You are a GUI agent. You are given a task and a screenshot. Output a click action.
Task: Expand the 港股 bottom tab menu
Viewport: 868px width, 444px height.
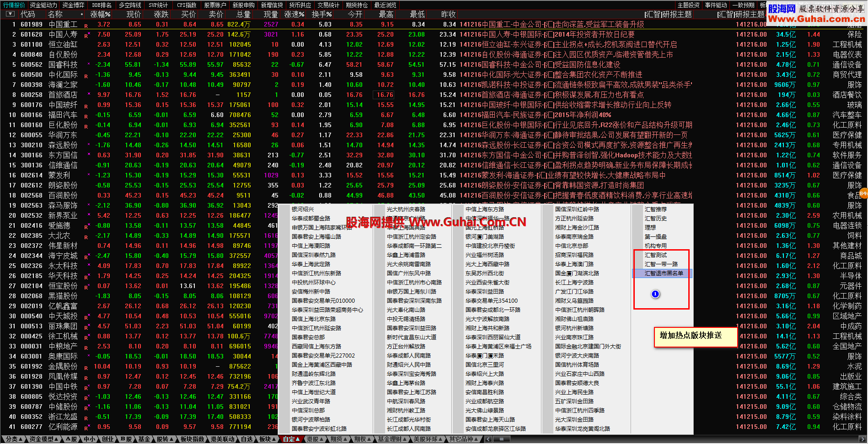coord(315,439)
